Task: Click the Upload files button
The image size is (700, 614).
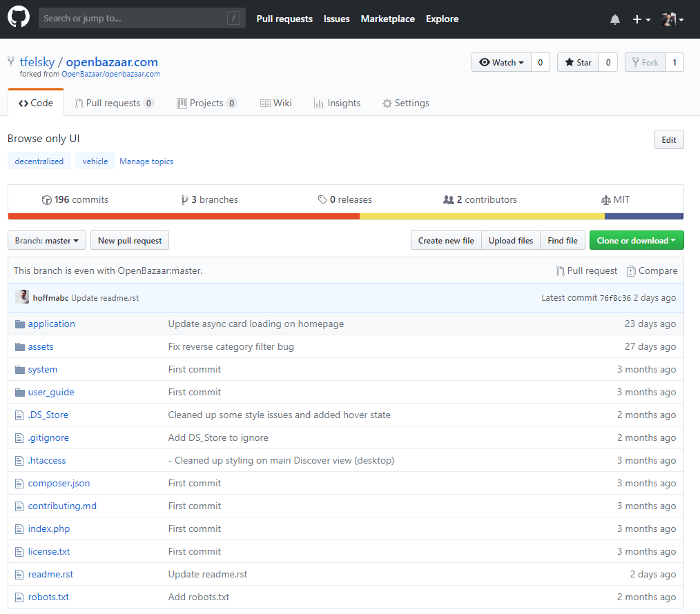Action: [x=511, y=241]
